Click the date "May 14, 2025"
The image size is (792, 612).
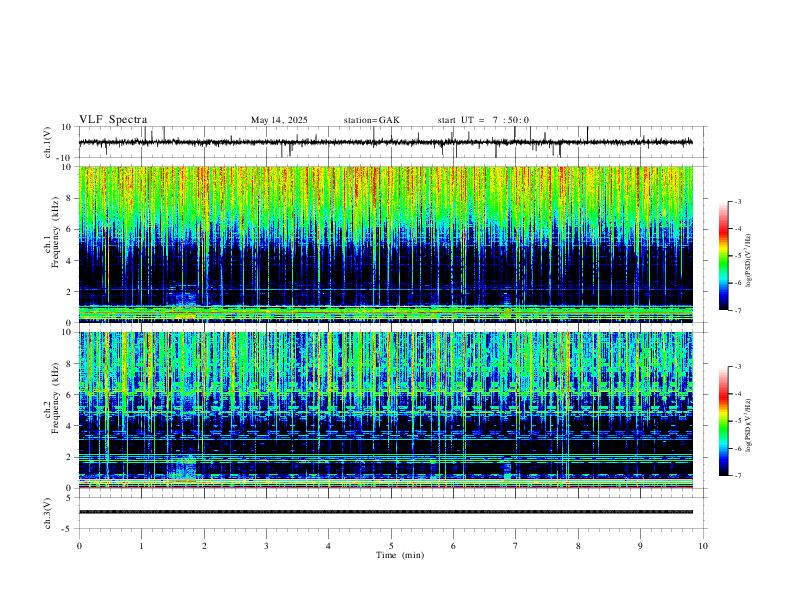(279, 120)
